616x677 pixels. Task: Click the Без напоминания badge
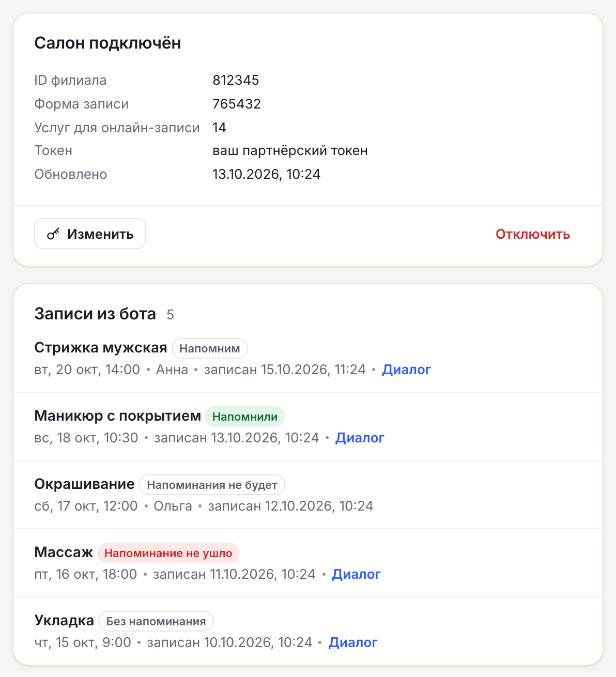[x=156, y=621]
